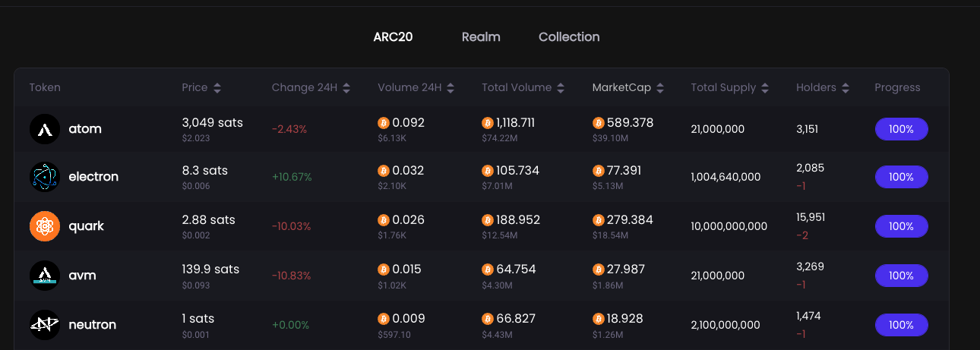Click the Token column header
980x350 pixels.
click(45, 88)
